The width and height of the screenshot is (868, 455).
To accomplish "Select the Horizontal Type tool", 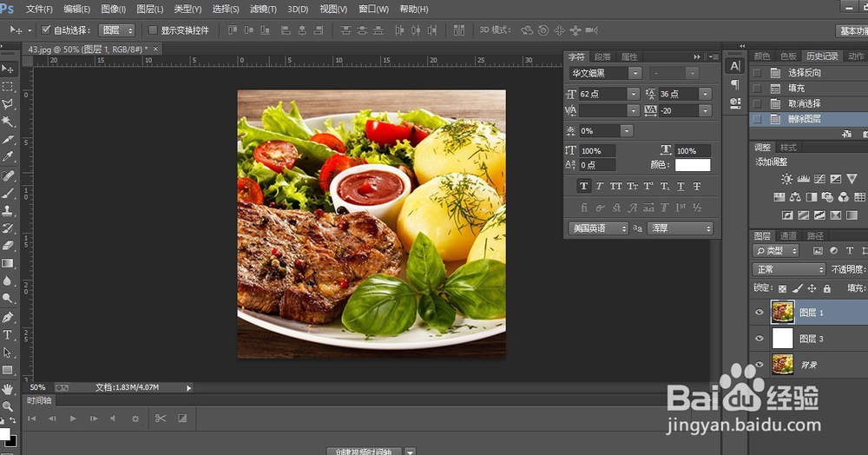I will [x=8, y=335].
